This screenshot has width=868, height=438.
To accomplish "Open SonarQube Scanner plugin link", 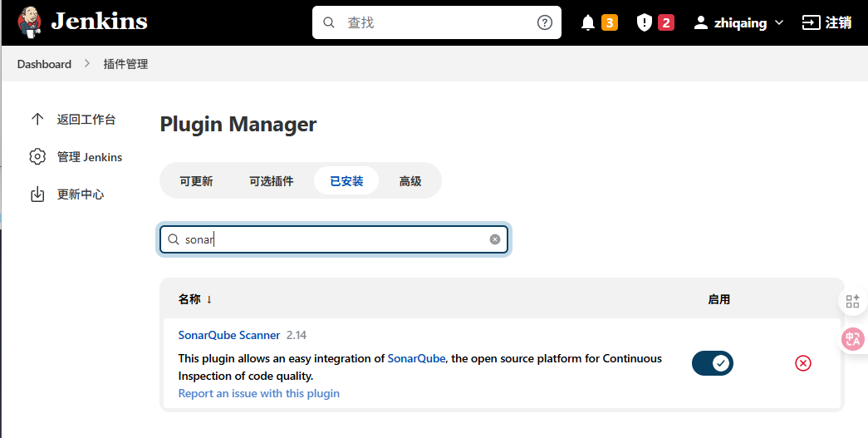I will coord(229,335).
